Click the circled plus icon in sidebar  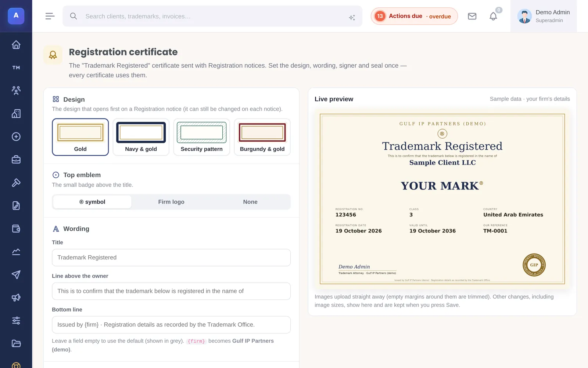(x=16, y=137)
